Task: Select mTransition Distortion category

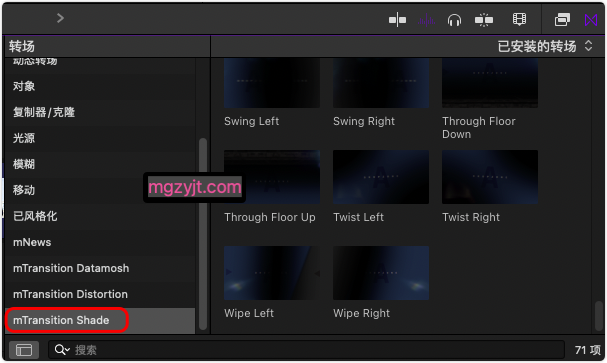Action: [x=100, y=294]
